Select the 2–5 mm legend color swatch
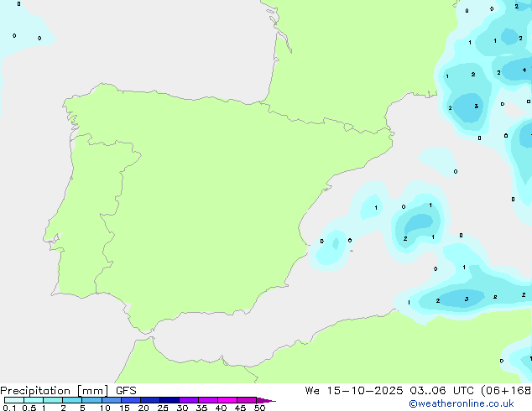Screen dimensions: 532x411 coord(72,400)
